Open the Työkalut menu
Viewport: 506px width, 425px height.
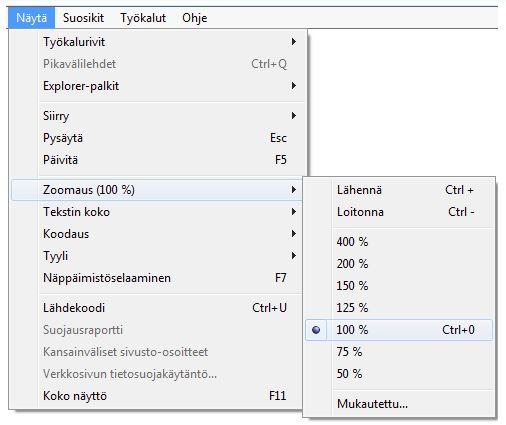(x=143, y=18)
